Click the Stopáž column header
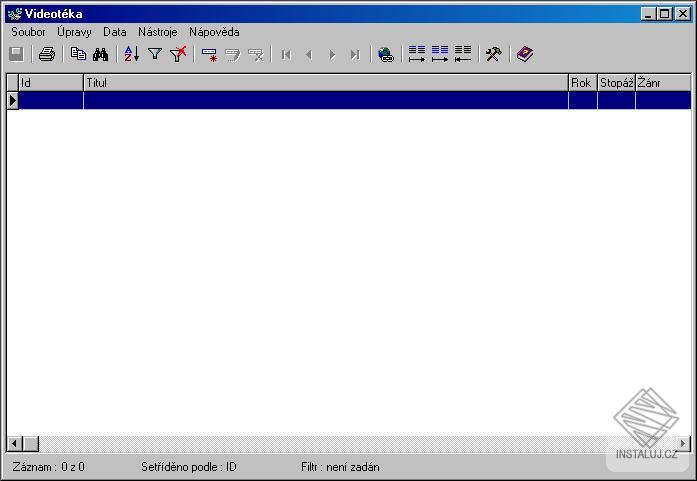 [616, 83]
